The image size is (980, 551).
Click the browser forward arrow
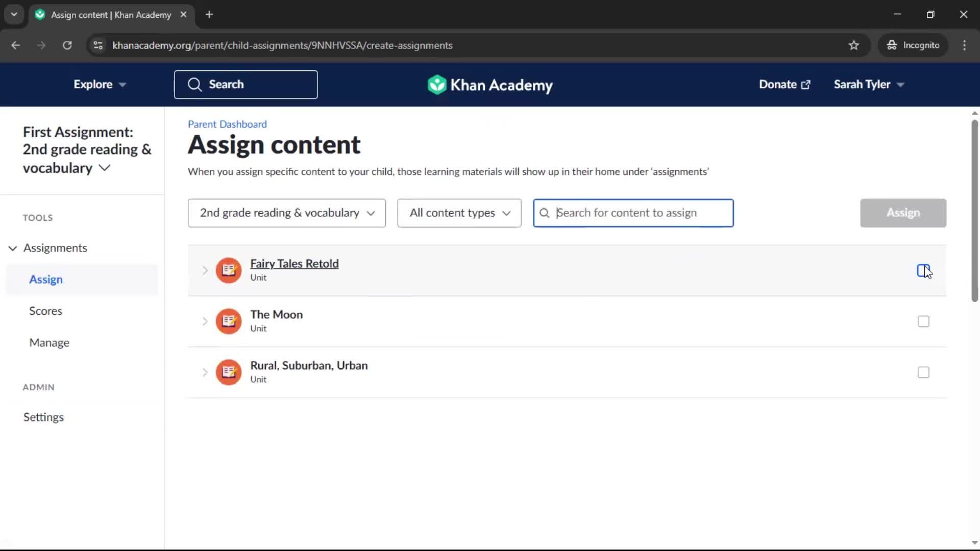pos(41,45)
